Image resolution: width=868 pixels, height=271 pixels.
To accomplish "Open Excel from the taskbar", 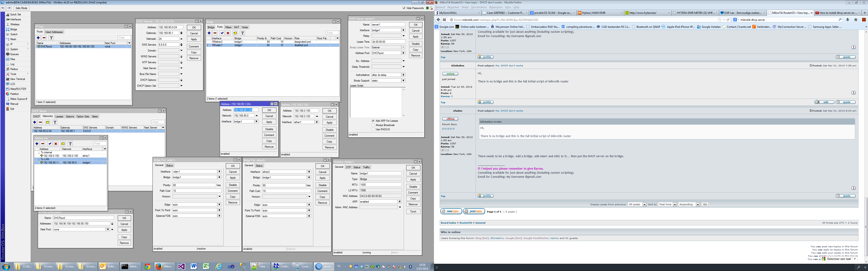I will [206, 267].
